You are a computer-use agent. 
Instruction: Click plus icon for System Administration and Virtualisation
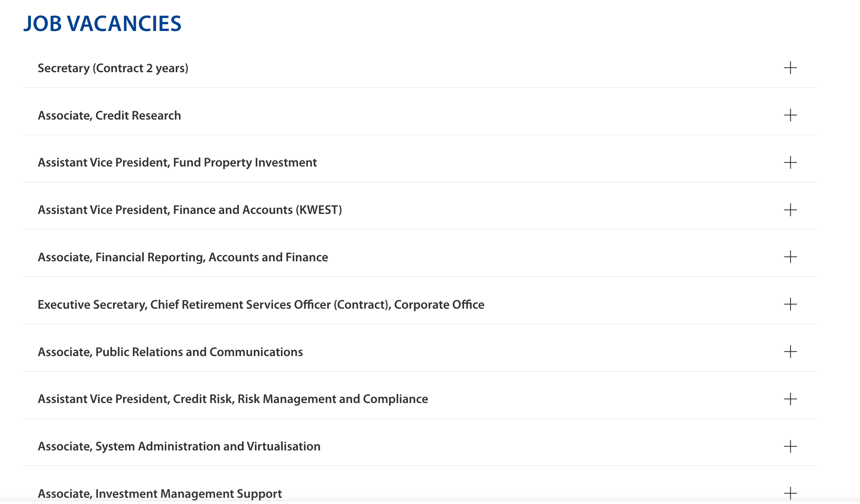point(790,446)
